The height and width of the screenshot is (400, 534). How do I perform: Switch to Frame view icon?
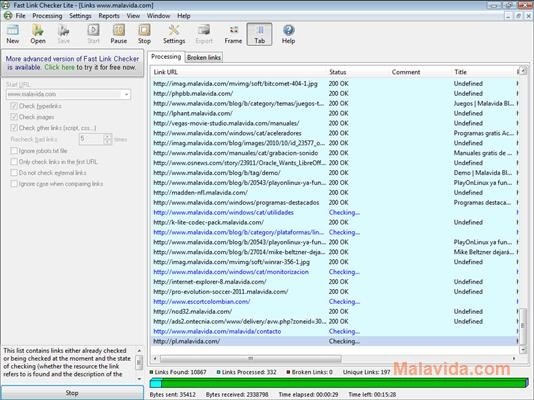[x=233, y=34]
